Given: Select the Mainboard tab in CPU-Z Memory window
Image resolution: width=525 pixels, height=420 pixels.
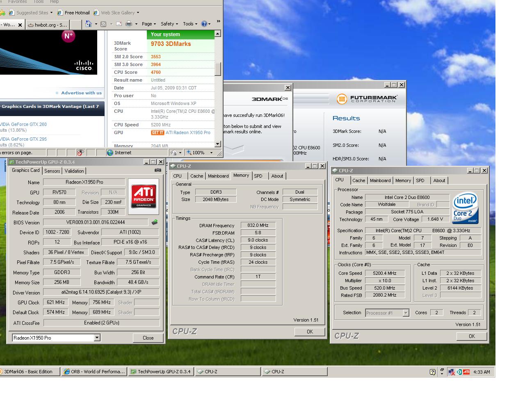Looking at the screenshot, I should tap(218, 176).
